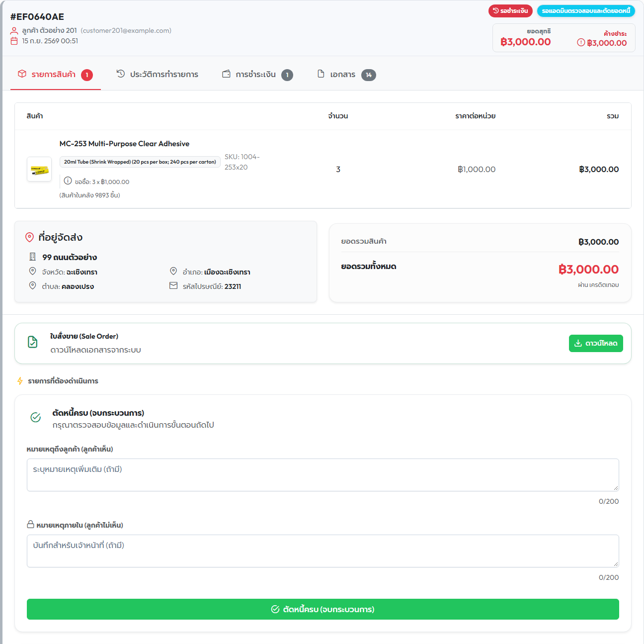Click the alert icon beside outstanding ฿3,000.00
Screen dimensions: 644x644
click(x=581, y=42)
